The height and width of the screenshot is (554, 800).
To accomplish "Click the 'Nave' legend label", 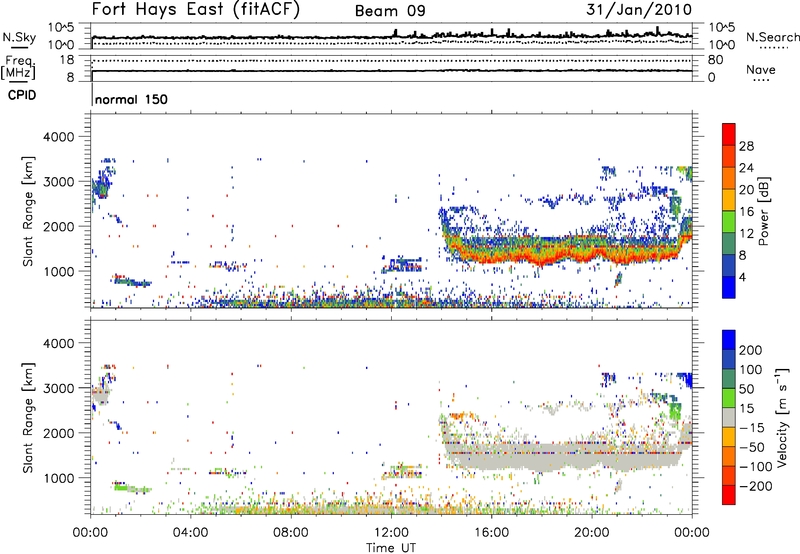I will point(761,70).
